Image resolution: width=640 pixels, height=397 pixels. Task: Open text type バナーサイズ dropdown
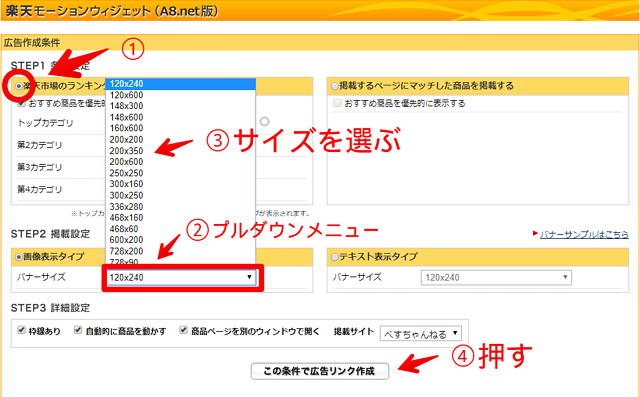pos(496,277)
